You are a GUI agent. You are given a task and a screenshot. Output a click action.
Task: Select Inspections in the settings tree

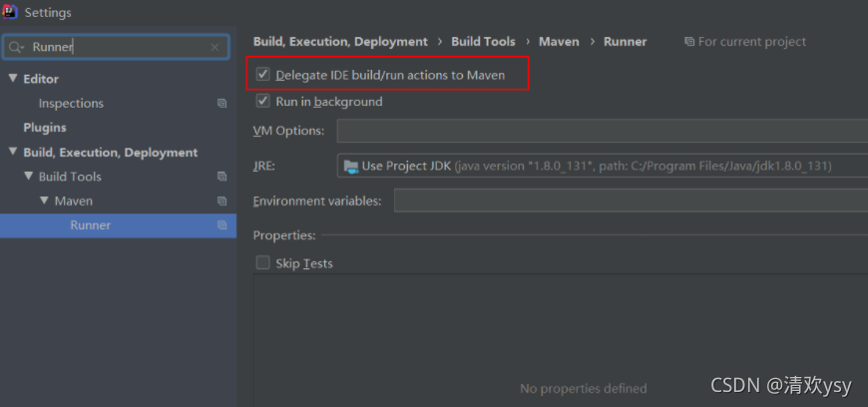[71, 104]
